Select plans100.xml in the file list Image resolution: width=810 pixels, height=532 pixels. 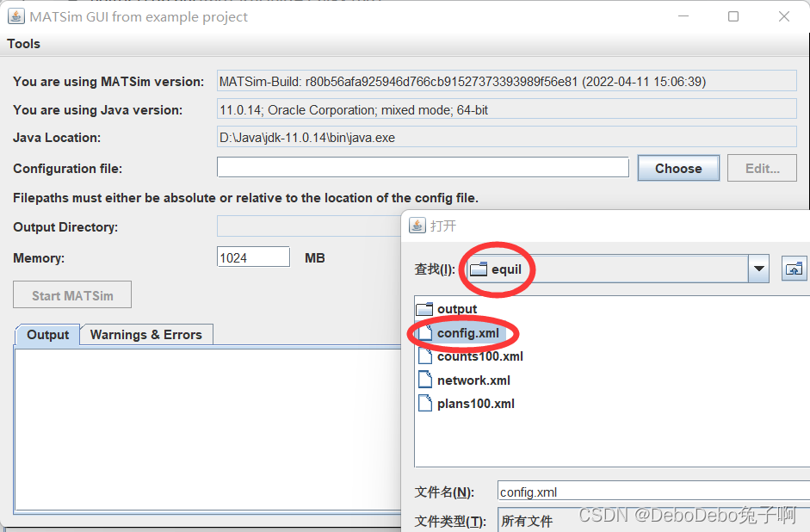466,404
